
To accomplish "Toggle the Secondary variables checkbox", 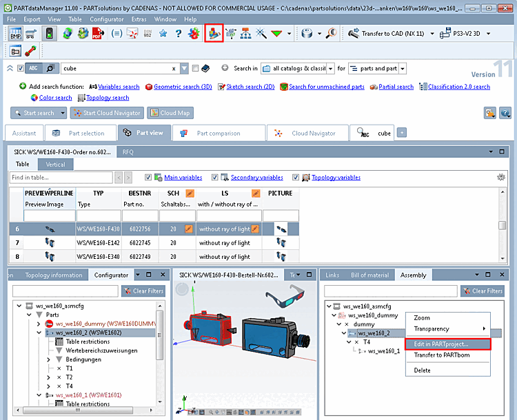I will [214, 177].
